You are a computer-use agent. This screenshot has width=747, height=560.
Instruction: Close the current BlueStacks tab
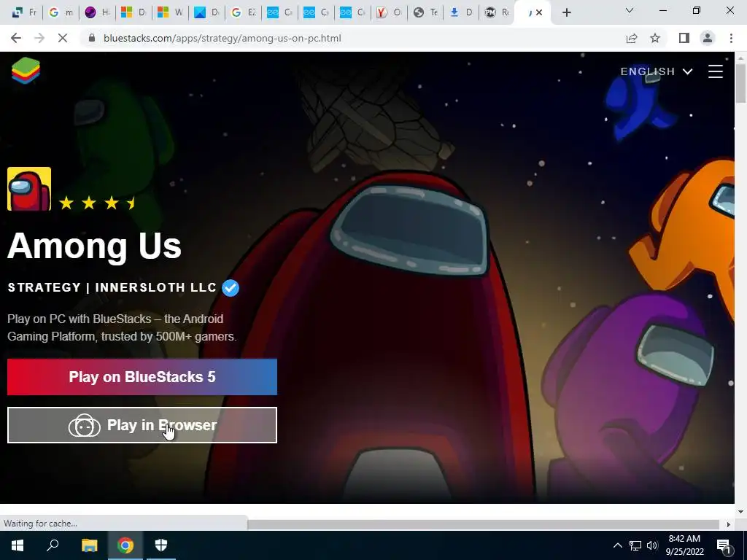coord(539,12)
